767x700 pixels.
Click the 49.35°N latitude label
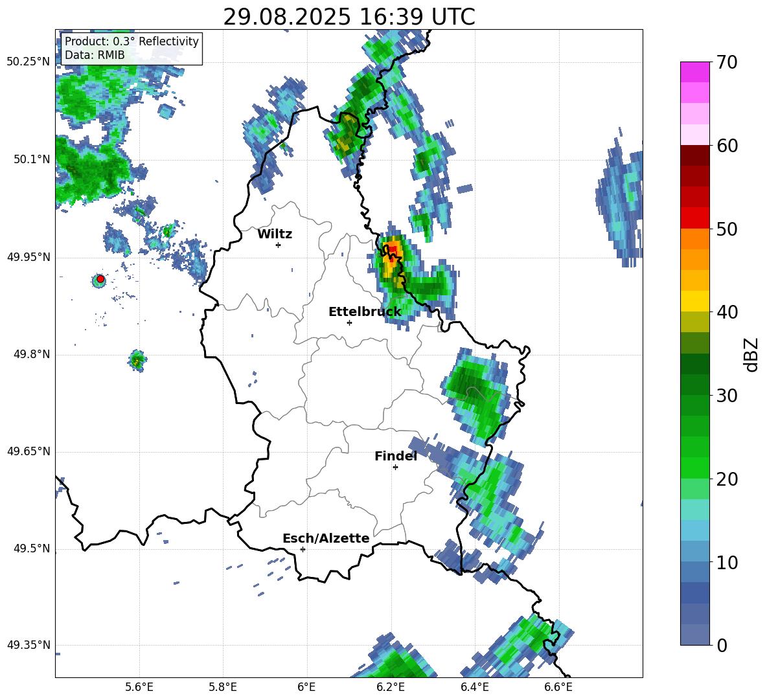coord(29,645)
